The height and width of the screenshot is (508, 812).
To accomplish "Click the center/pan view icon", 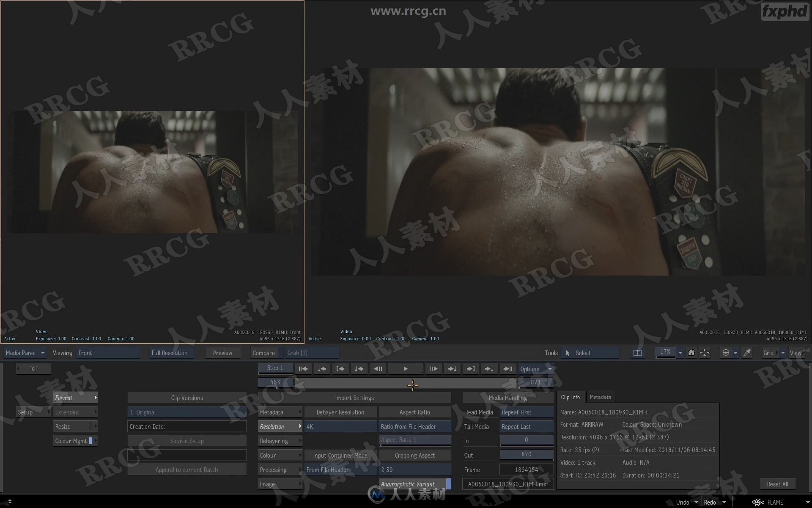I will tap(705, 353).
